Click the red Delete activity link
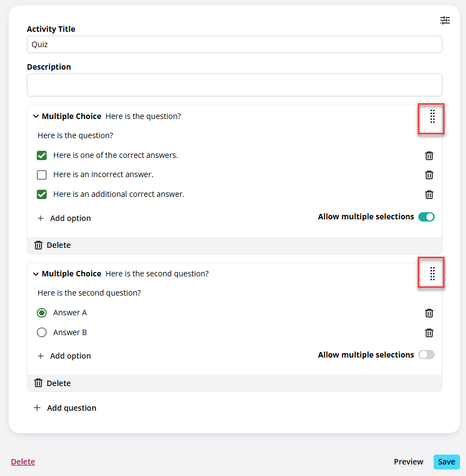This screenshot has width=466, height=476. [23, 462]
